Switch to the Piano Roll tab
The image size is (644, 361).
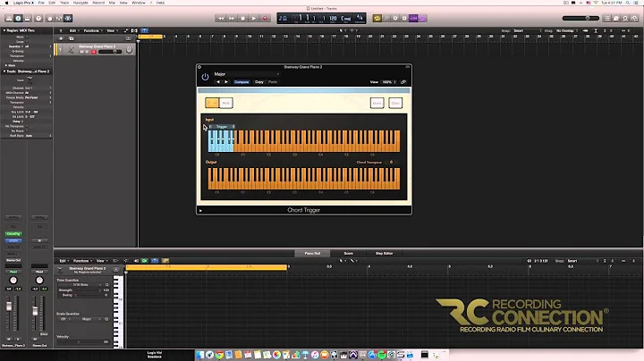pos(312,254)
